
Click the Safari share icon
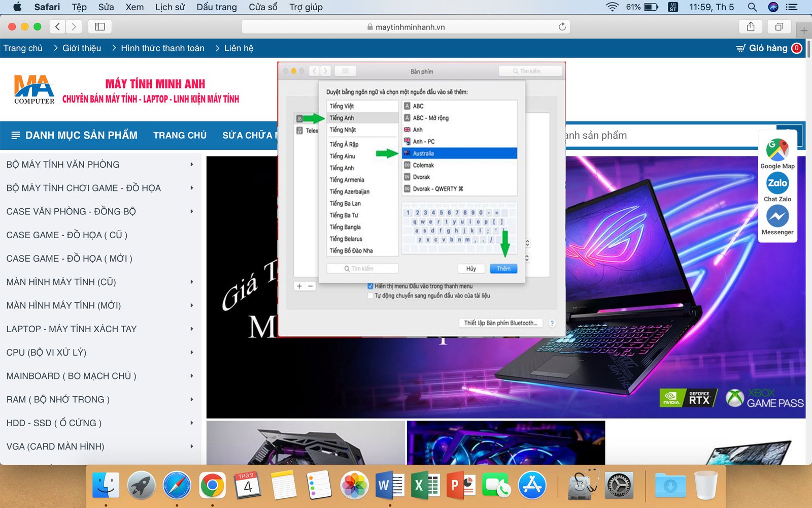click(751, 27)
